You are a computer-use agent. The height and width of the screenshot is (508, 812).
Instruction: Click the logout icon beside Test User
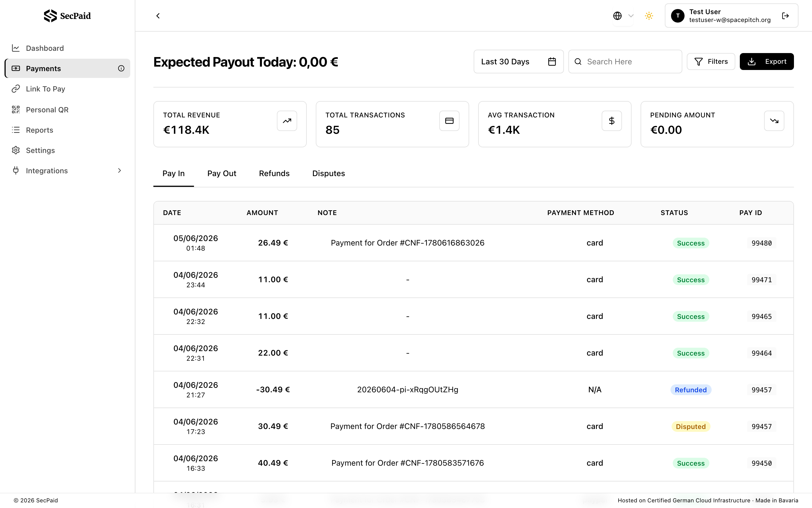785,16
